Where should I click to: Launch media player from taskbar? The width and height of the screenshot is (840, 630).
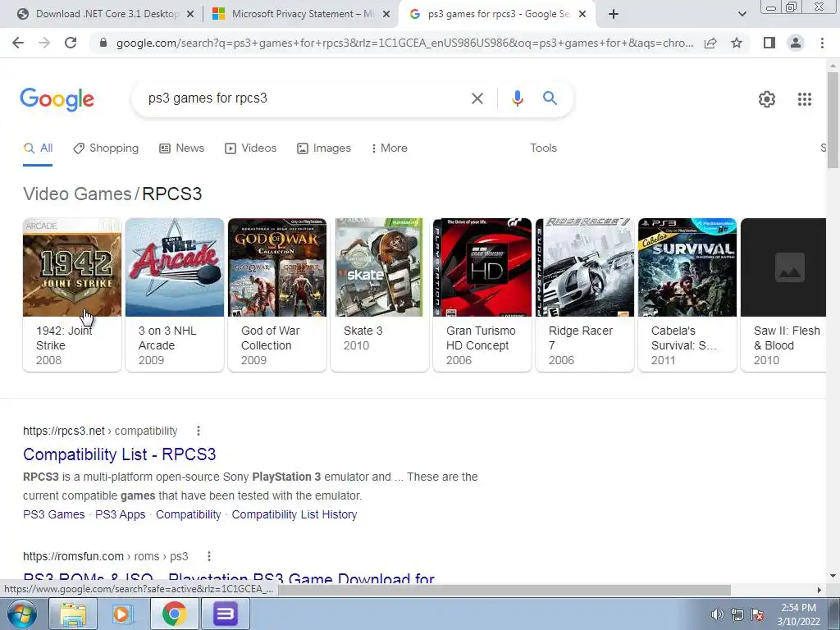click(123, 614)
